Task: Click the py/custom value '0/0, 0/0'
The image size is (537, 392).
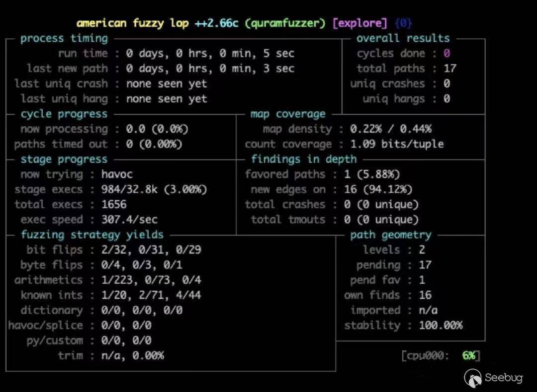Action: (126, 340)
